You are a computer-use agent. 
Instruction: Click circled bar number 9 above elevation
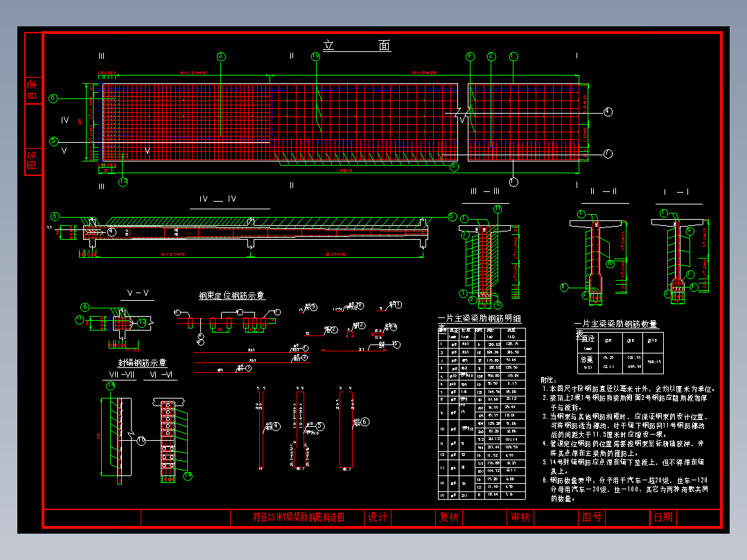pyautogui.click(x=471, y=57)
